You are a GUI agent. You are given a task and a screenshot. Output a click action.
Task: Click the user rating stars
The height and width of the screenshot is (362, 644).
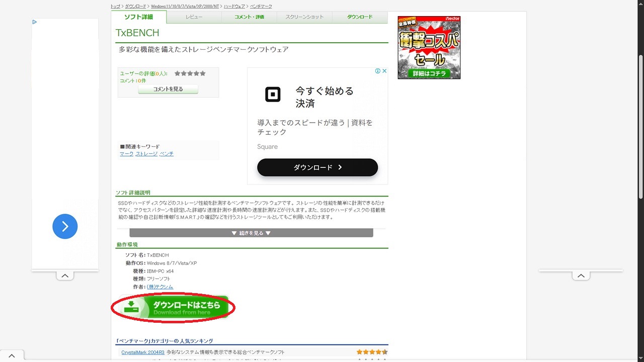coord(190,73)
